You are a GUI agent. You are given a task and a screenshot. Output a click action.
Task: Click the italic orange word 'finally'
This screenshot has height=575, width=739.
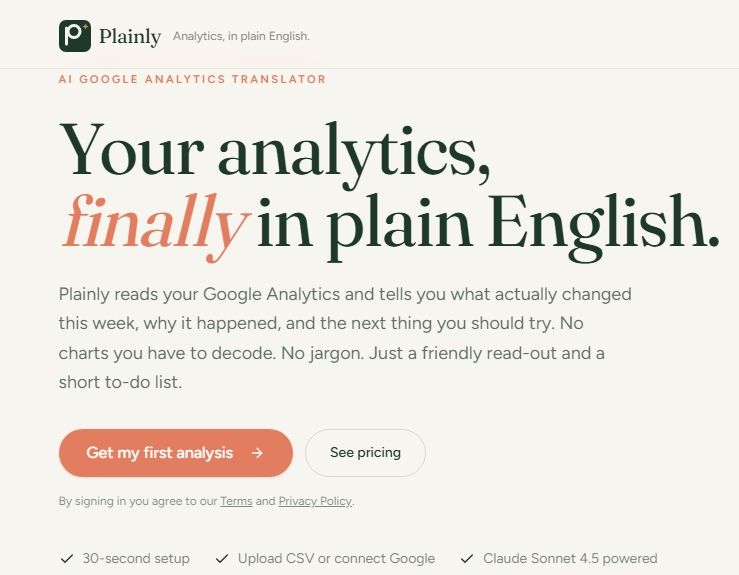tap(156, 224)
